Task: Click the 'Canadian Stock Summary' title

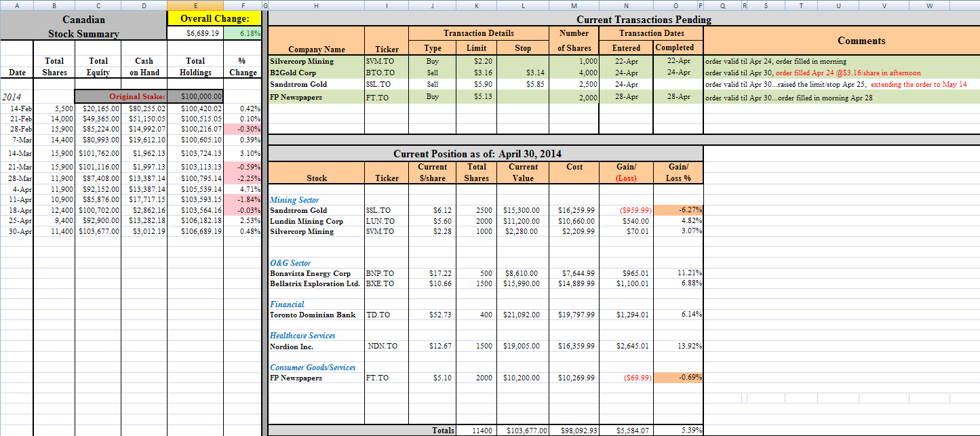Action: (x=84, y=26)
